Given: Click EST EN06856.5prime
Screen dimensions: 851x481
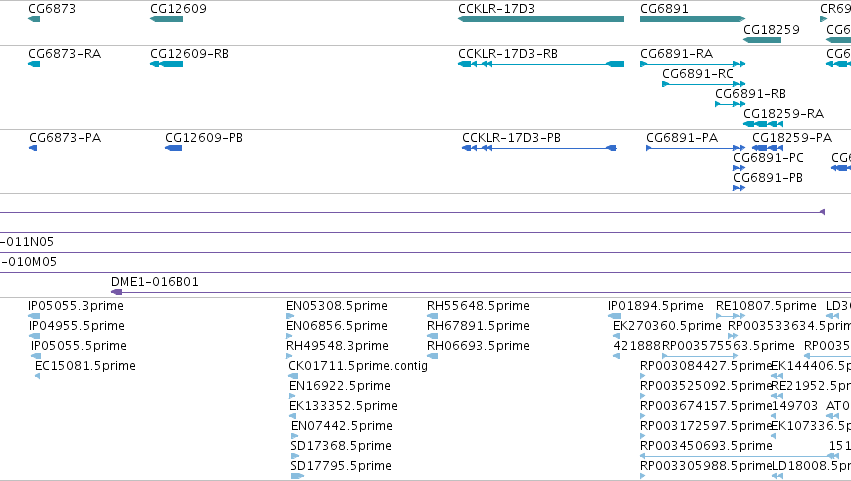Looking at the screenshot, I should coord(337,326).
